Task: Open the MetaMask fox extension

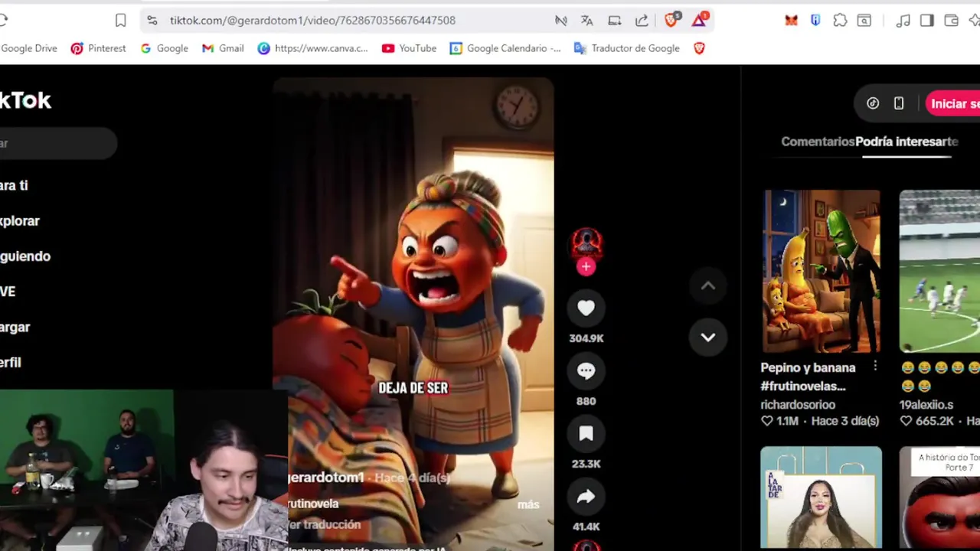Action: [791, 21]
